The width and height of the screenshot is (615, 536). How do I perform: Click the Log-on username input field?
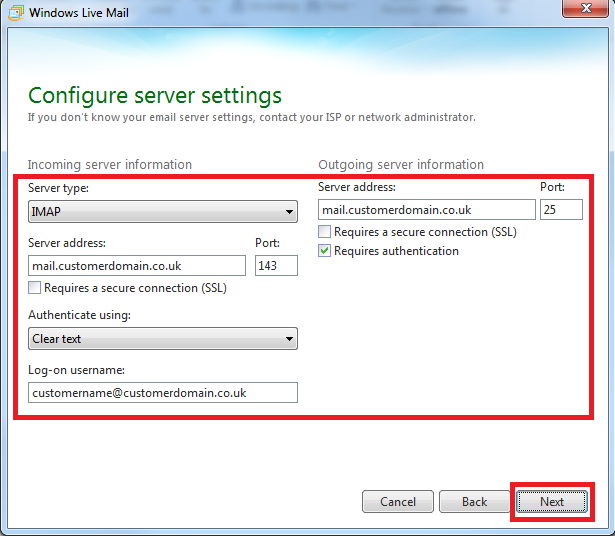(x=163, y=393)
